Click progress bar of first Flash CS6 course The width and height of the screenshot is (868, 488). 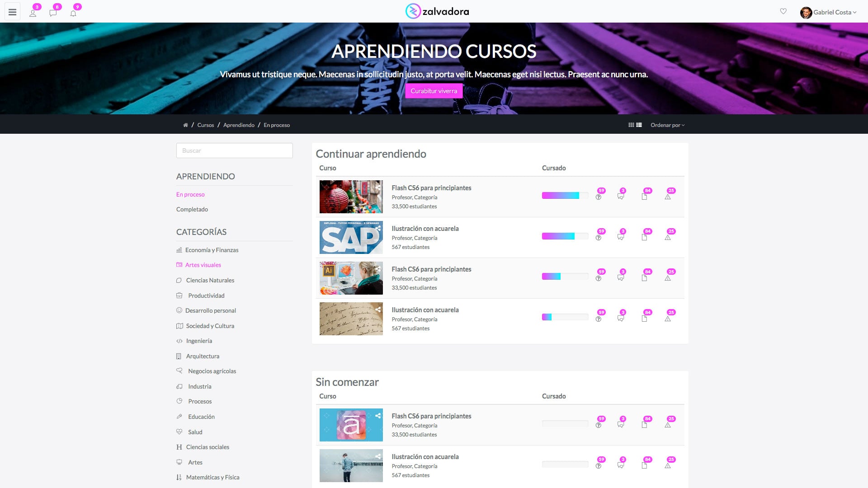coord(565,196)
